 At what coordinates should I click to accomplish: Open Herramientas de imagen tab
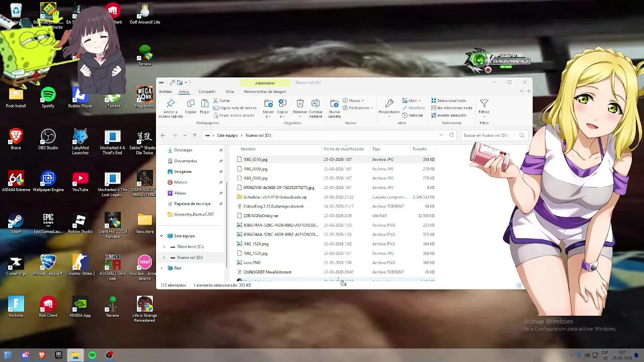click(265, 92)
